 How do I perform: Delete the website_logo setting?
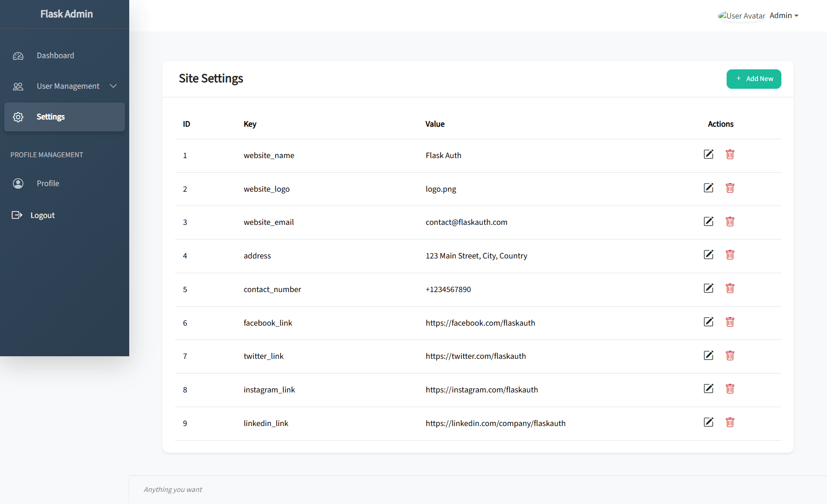click(730, 188)
